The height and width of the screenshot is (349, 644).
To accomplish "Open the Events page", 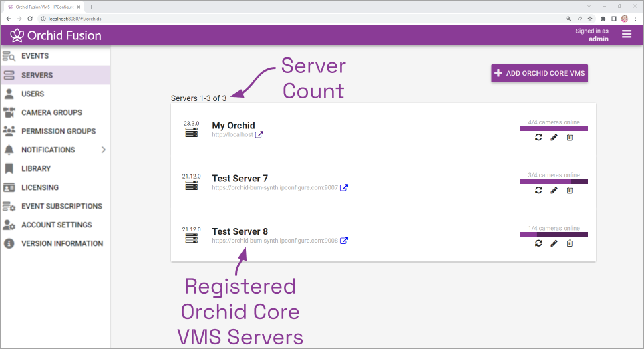I will (x=55, y=56).
